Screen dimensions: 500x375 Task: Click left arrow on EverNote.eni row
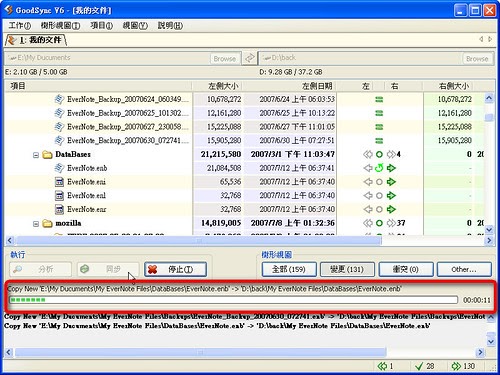(368, 182)
